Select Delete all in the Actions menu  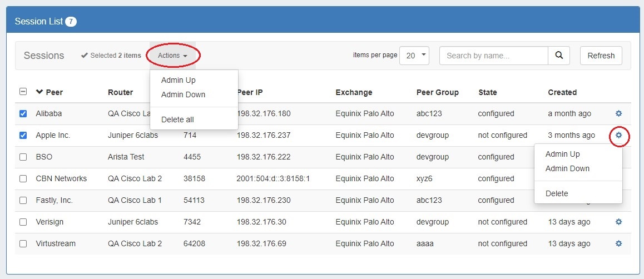click(x=177, y=119)
